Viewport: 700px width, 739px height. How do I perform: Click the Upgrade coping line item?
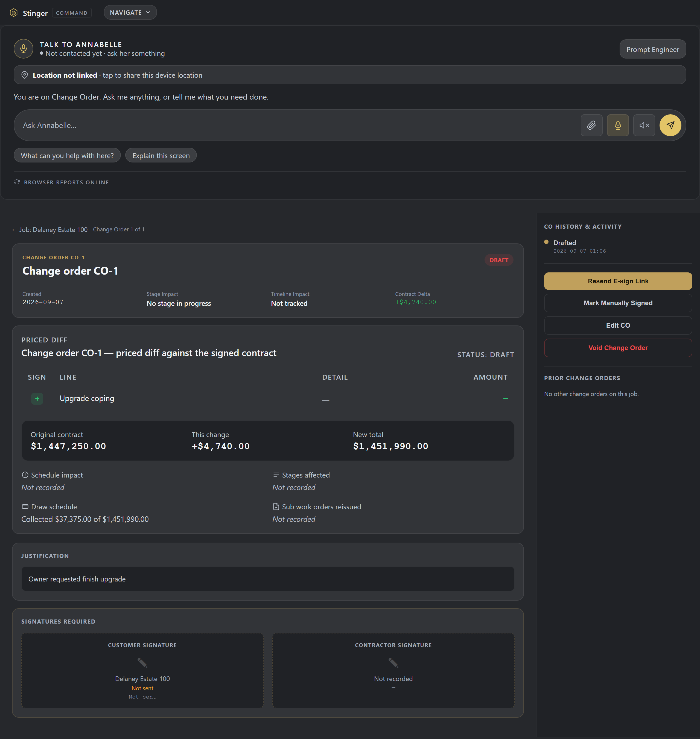coord(87,398)
